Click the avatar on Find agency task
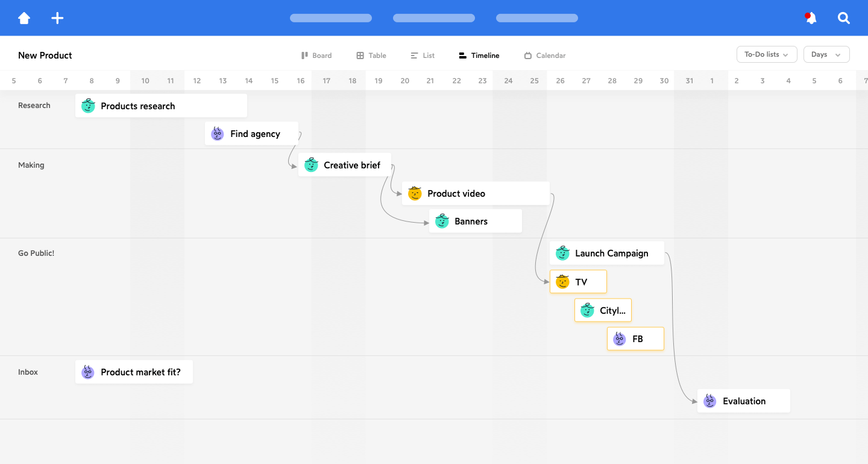Screen dimensions: 868x464 pos(218,134)
